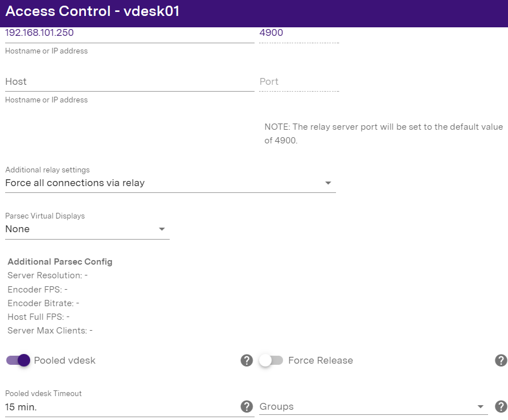Open the help tooltip for Force Release
This screenshot has width=508, height=420.
(501, 360)
